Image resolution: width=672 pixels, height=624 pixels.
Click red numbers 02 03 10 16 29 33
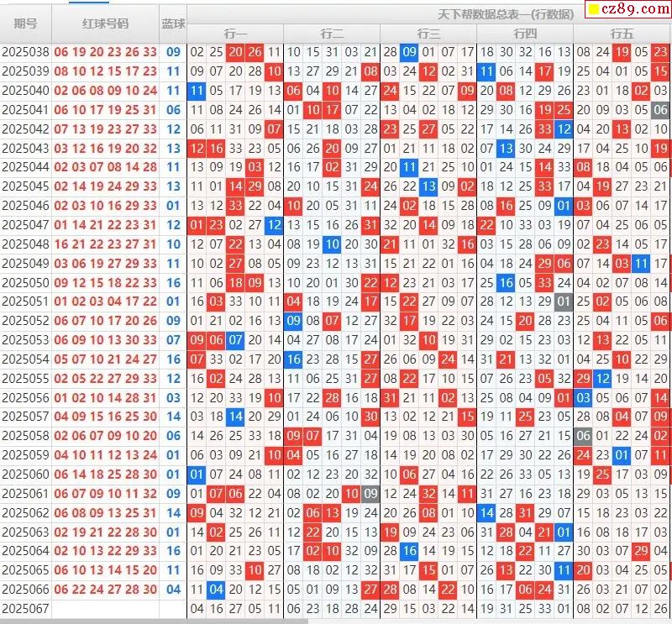[106, 206]
